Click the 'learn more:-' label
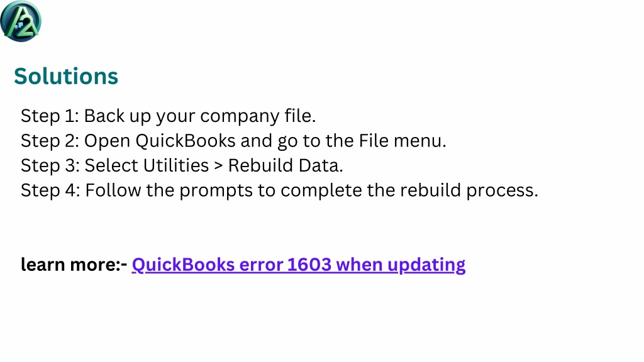 [74, 265]
